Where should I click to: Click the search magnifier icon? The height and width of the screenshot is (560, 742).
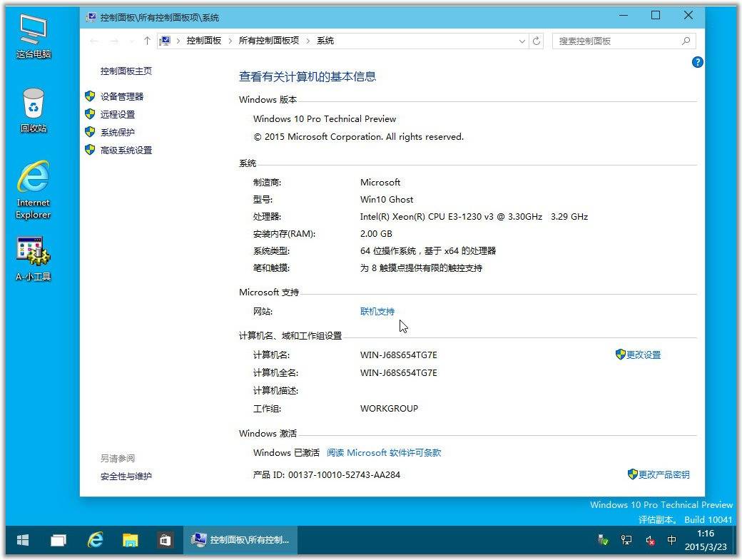coord(686,41)
